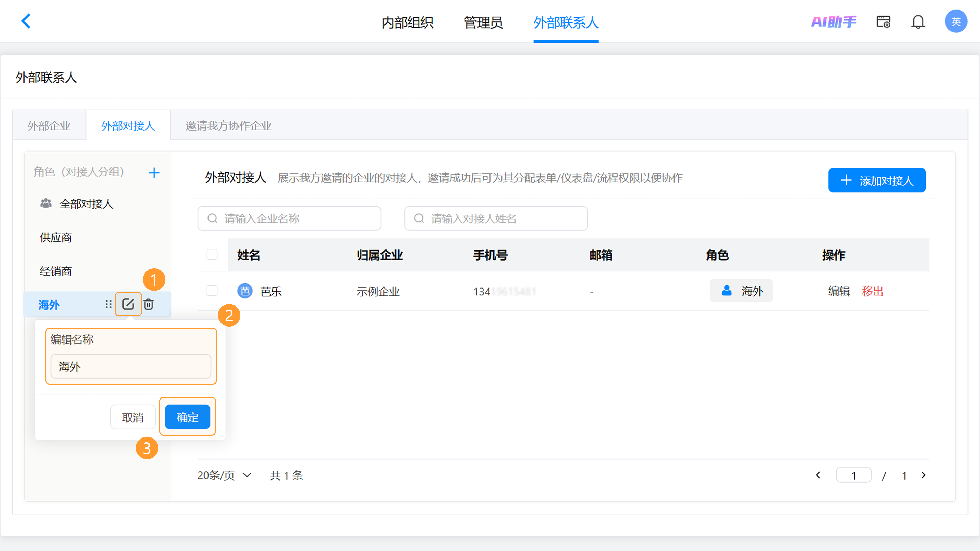This screenshot has height=551, width=980.
Task: Select the 外部联系人 top tab
Action: (x=566, y=22)
